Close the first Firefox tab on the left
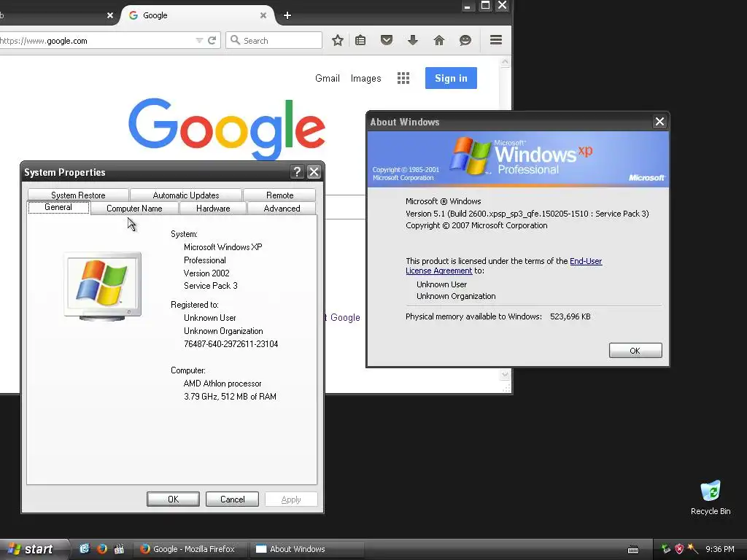Viewport: 747px width, 560px height. click(x=110, y=15)
